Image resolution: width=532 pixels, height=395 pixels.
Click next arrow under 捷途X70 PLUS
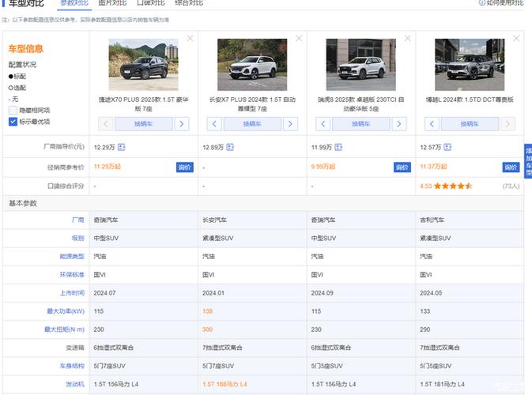(182, 124)
